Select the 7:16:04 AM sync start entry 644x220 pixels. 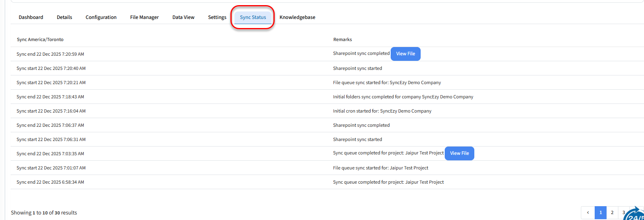(51, 111)
